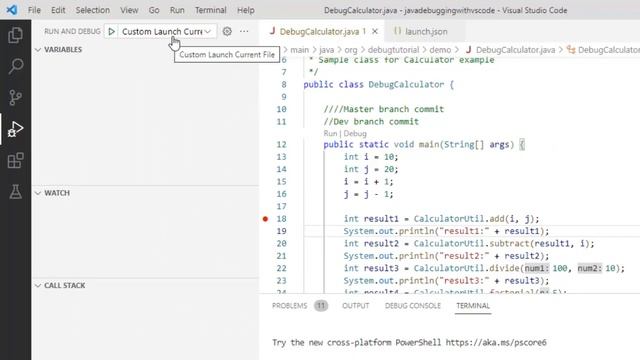Click line 13 code 'int i = 10;'

371,157
